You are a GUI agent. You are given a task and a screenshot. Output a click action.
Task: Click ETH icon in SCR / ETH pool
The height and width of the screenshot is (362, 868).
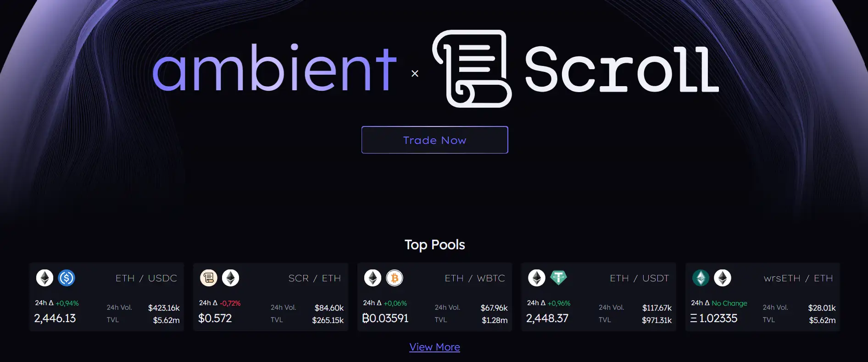click(x=230, y=278)
